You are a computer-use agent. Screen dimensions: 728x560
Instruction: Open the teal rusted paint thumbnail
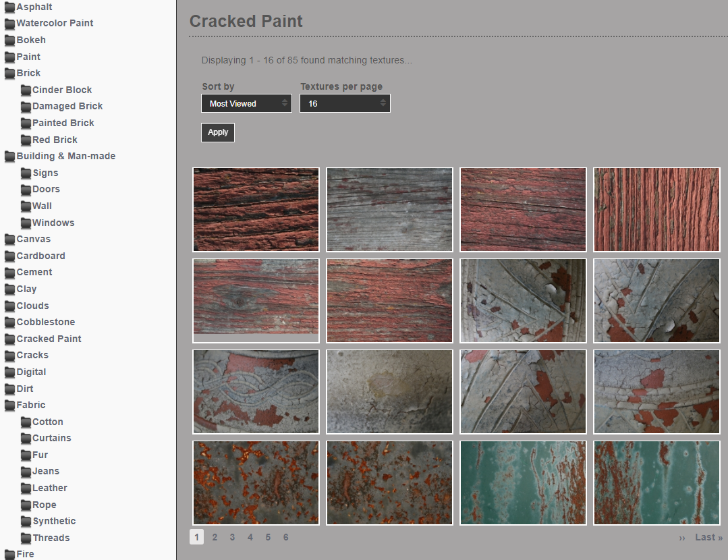(524, 483)
